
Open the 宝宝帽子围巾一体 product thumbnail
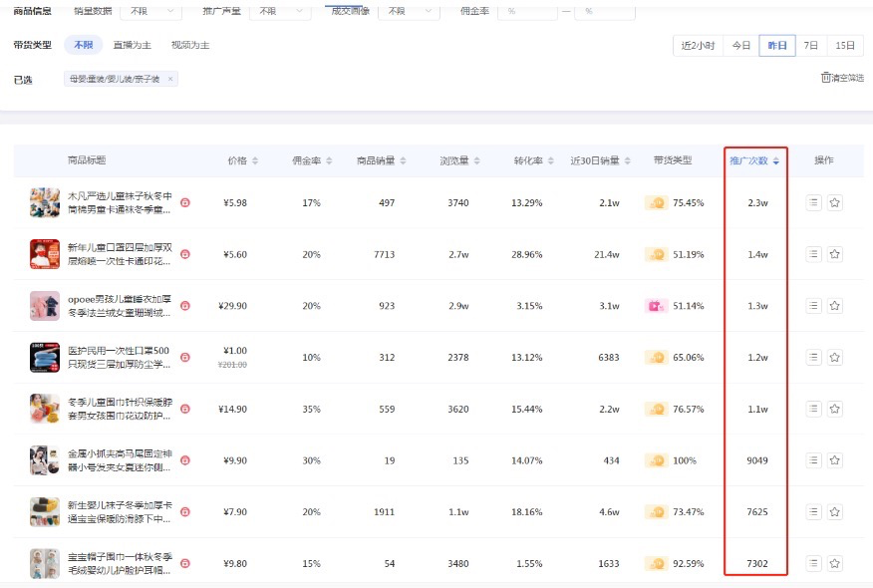tap(45, 563)
